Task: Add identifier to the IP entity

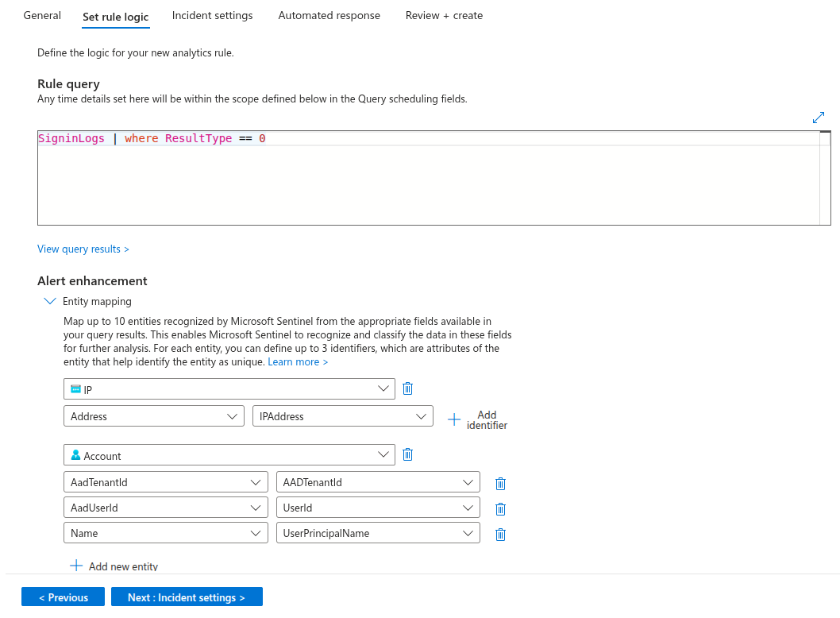Action: pyautogui.click(x=476, y=419)
